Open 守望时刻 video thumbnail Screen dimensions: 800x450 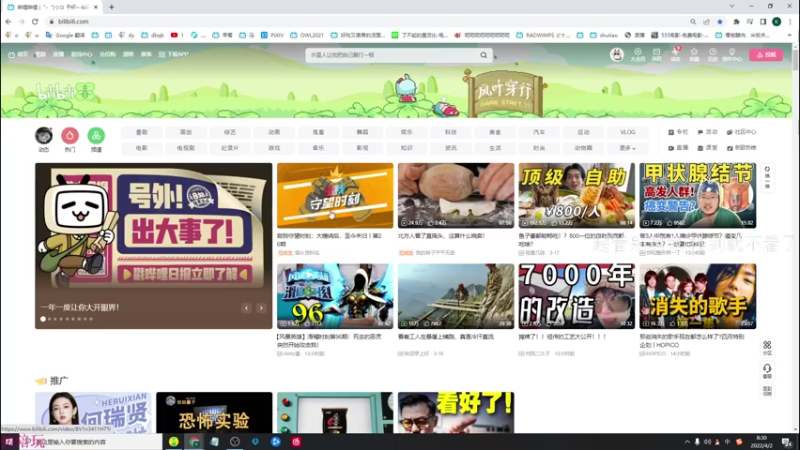click(335, 195)
